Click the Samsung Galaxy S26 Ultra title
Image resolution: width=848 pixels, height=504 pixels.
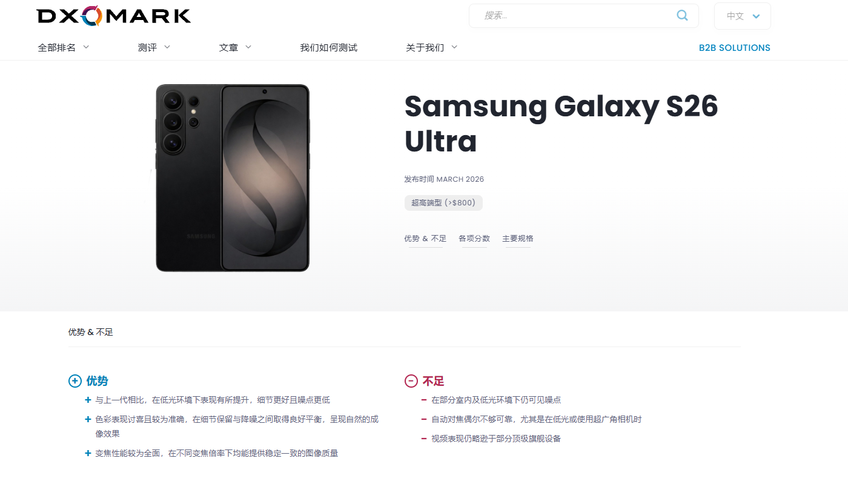coord(561,124)
